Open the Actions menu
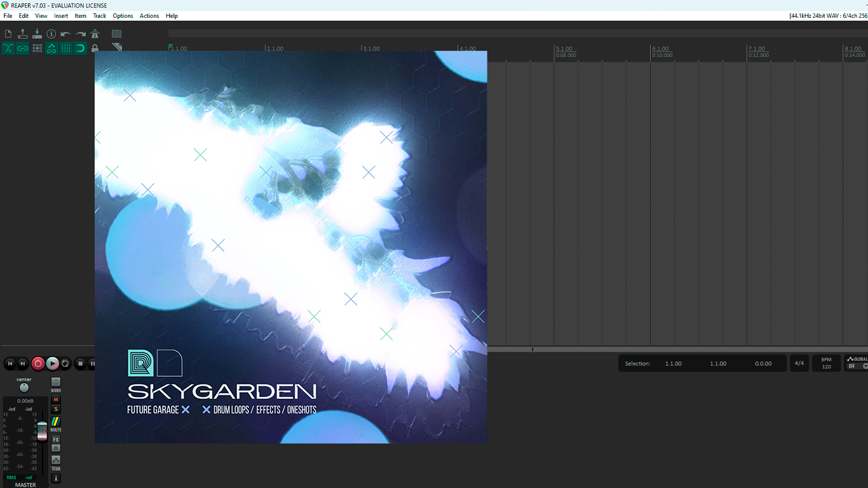Viewport: 868px width, 488px height. coord(149,16)
